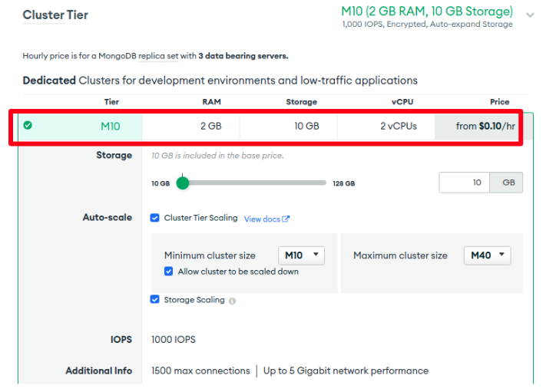This screenshot has height=392, width=546.
Task: Click the Cluster Tier heading
Action: click(x=55, y=15)
